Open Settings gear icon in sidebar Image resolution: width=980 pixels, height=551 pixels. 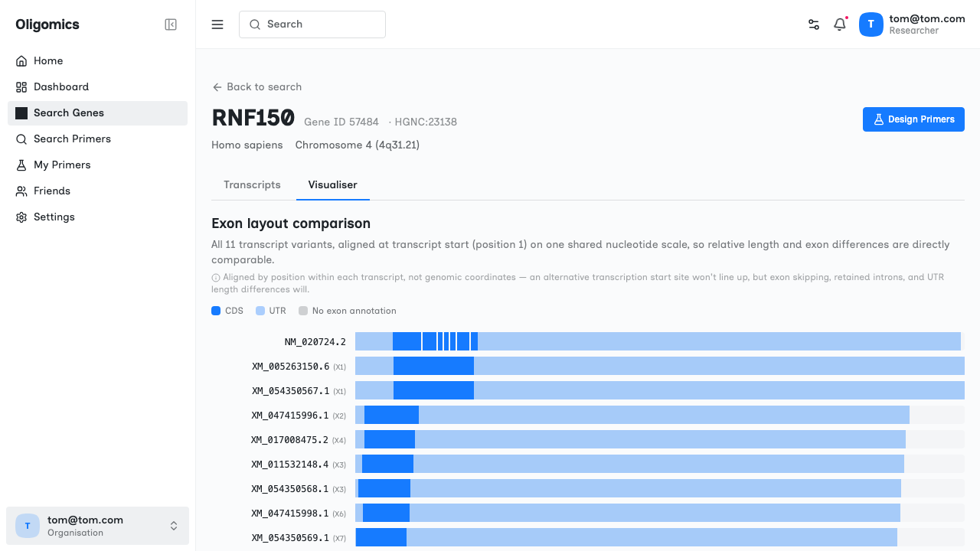tap(21, 217)
